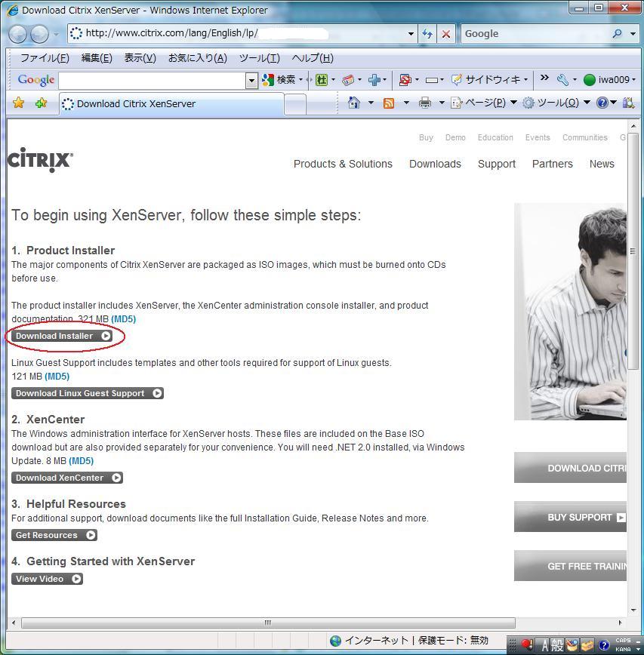The width and height of the screenshot is (644, 655).
Task: Open the 表示(V) menu
Action: [x=140, y=58]
